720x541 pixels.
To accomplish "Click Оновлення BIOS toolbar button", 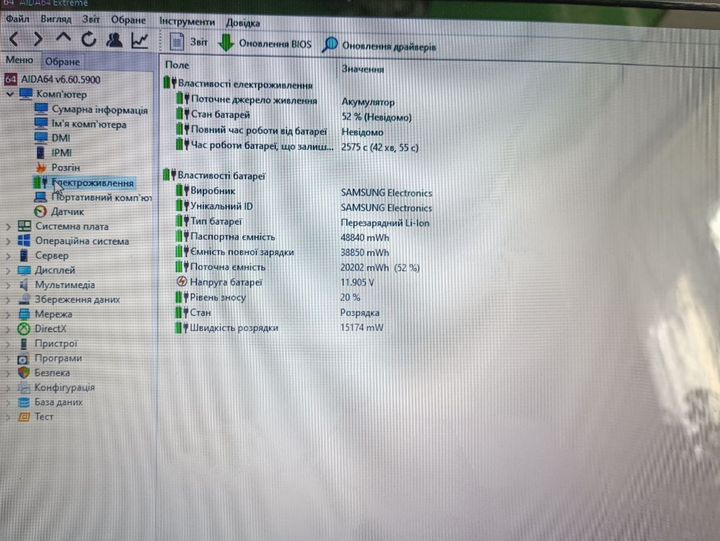I will pyautogui.click(x=264, y=43).
